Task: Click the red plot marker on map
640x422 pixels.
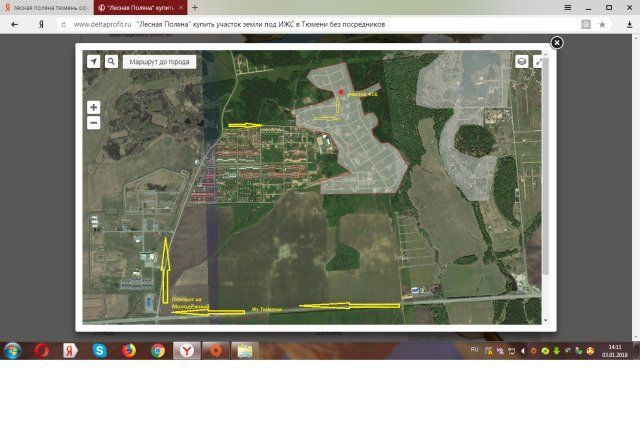Action: click(341, 92)
